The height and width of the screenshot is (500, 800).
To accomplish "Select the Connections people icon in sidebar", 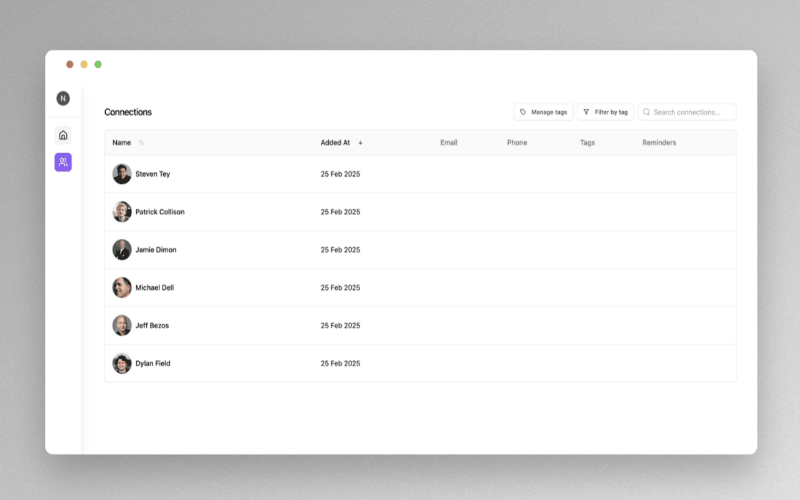I will click(x=63, y=162).
